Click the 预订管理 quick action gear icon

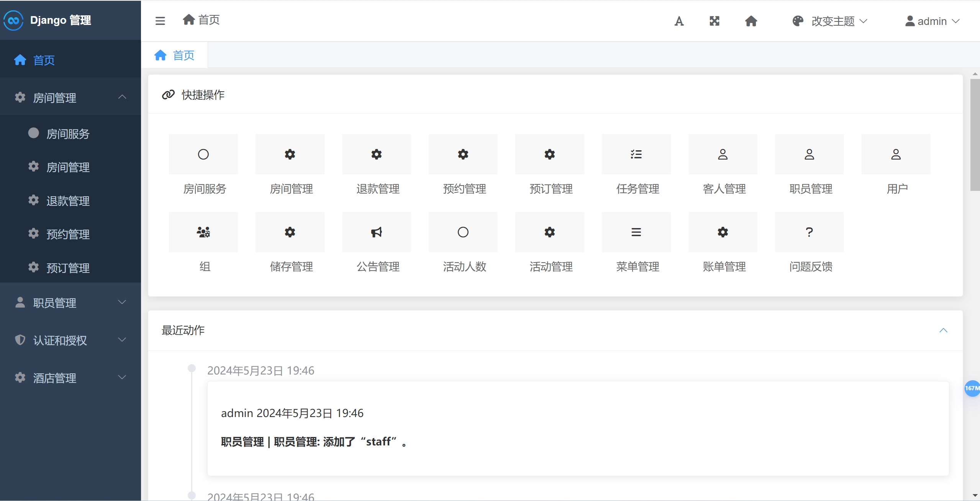pos(550,154)
